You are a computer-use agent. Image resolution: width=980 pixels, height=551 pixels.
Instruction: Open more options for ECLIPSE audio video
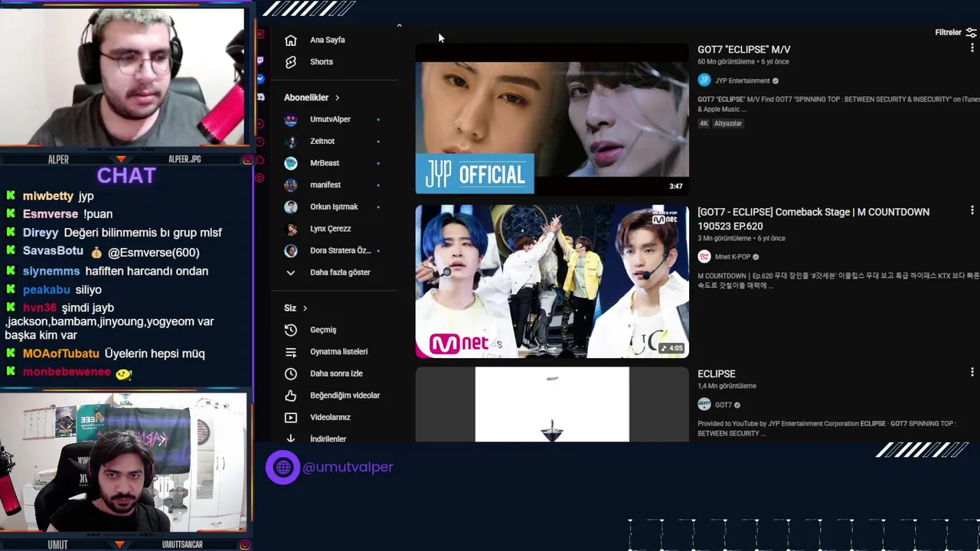[x=972, y=373]
